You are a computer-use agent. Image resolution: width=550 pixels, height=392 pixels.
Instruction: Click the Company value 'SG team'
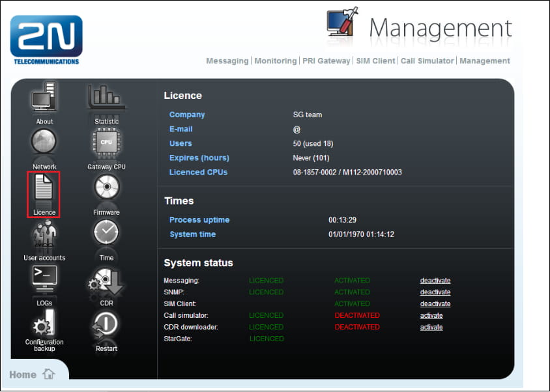pos(308,115)
